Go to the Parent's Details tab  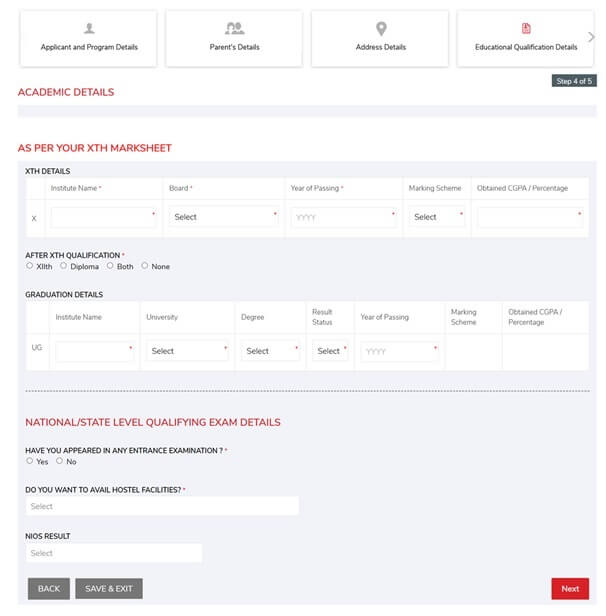(x=234, y=38)
